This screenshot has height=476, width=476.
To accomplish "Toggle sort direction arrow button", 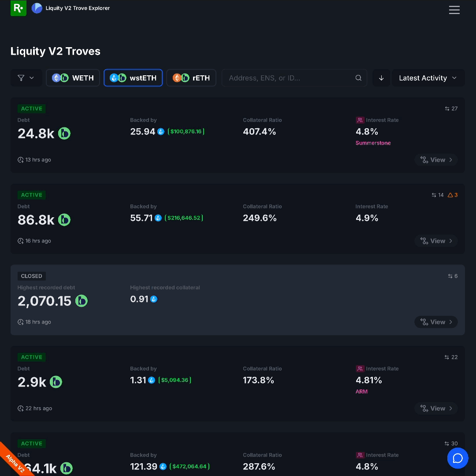I will (381, 78).
